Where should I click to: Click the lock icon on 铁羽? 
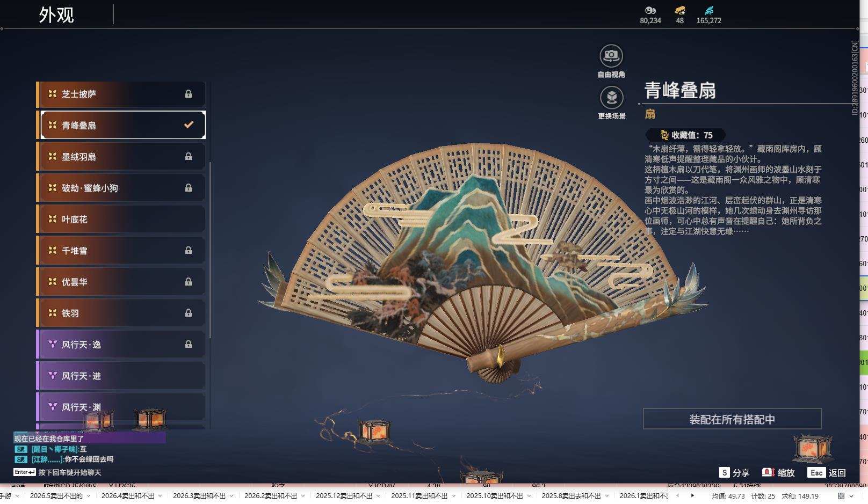click(x=189, y=313)
